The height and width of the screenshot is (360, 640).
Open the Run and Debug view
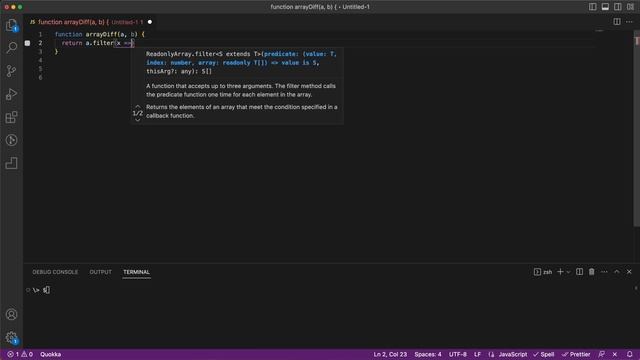coord(11,94)
